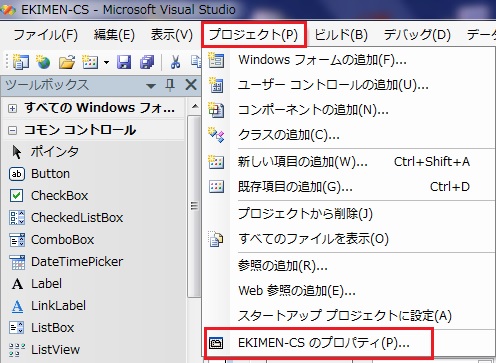Click the Add Class icon
The height and width of the screenshot is (363, 496).
[216, 135]
